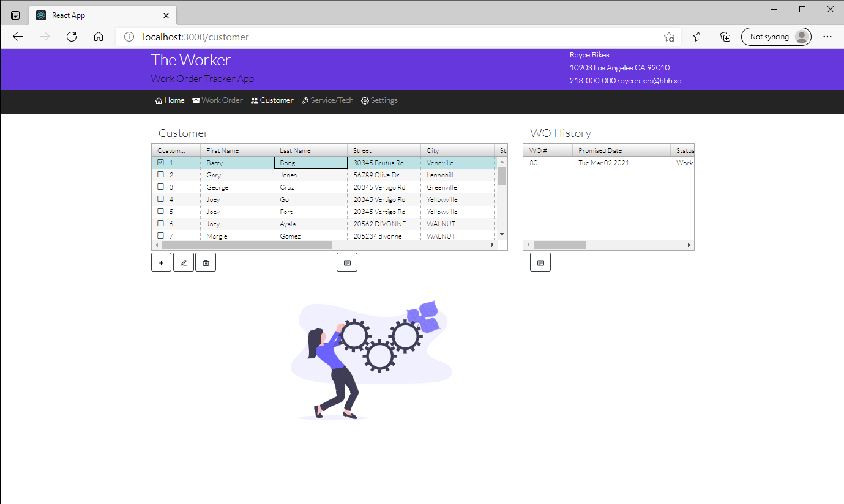Go to the Home navigation item

click(x=170, y=100)
